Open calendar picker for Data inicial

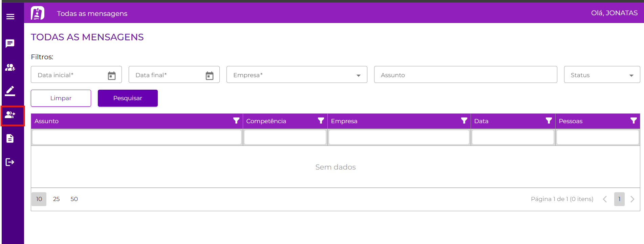coord(112,75)
